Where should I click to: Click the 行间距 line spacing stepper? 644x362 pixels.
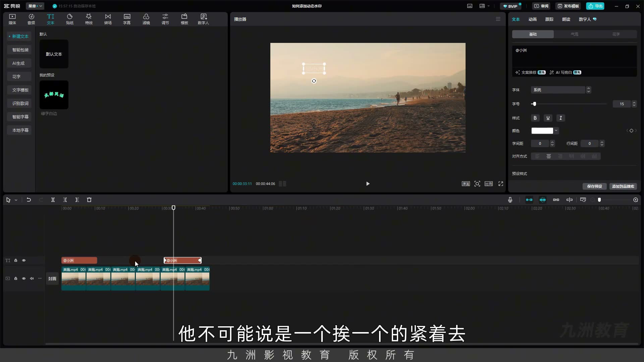coord(602,143)
